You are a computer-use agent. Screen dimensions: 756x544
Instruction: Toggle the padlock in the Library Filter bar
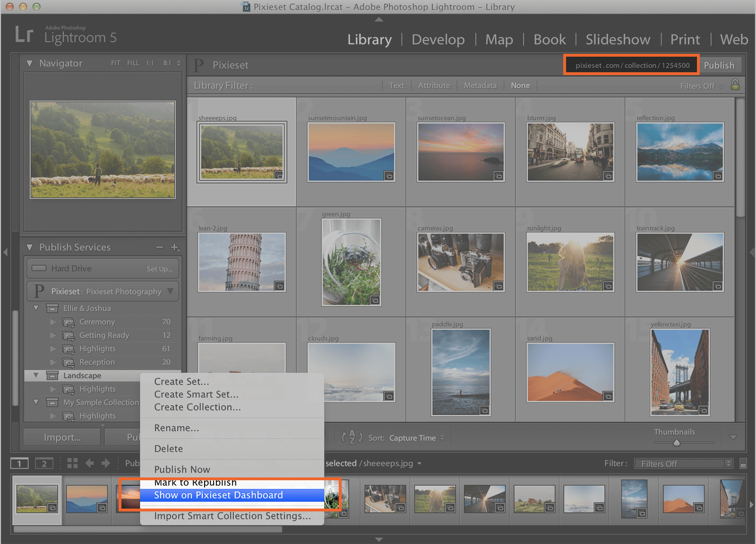click(735, 85)
